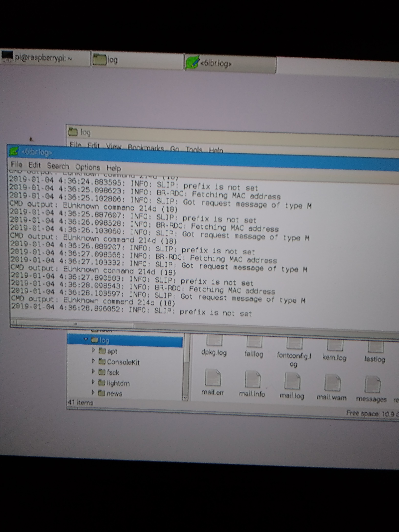Click the left arrow of Leafpad's horizontal scrollbar
The height and width of the screenshot is (532, 399).
point(14,322)
